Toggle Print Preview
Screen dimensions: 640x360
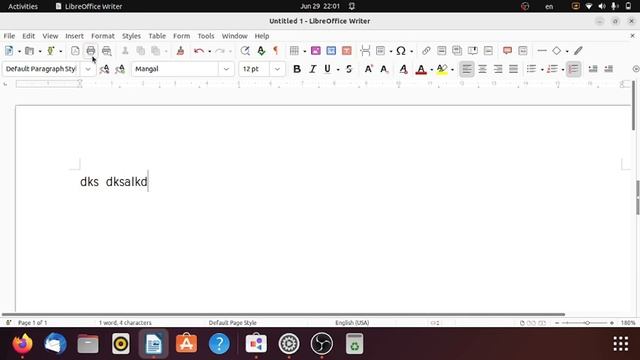tap(107, 51)
